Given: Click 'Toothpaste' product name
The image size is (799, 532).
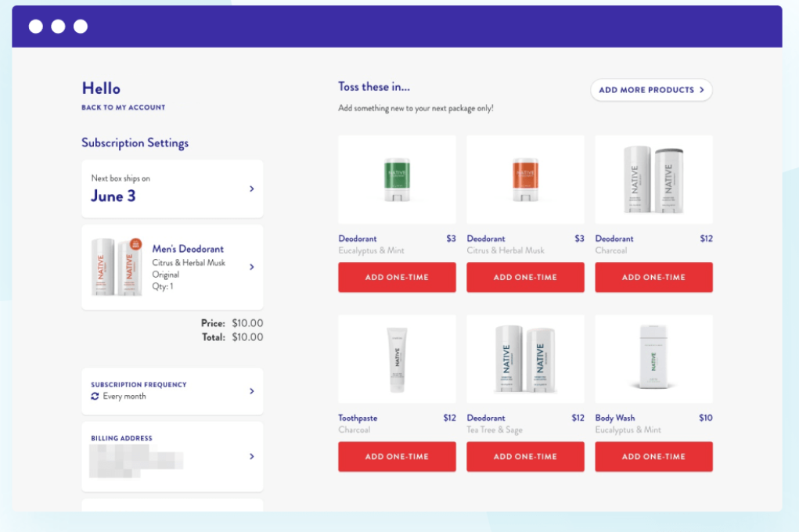Looking at the screenshot, I should tap(358, 418).
